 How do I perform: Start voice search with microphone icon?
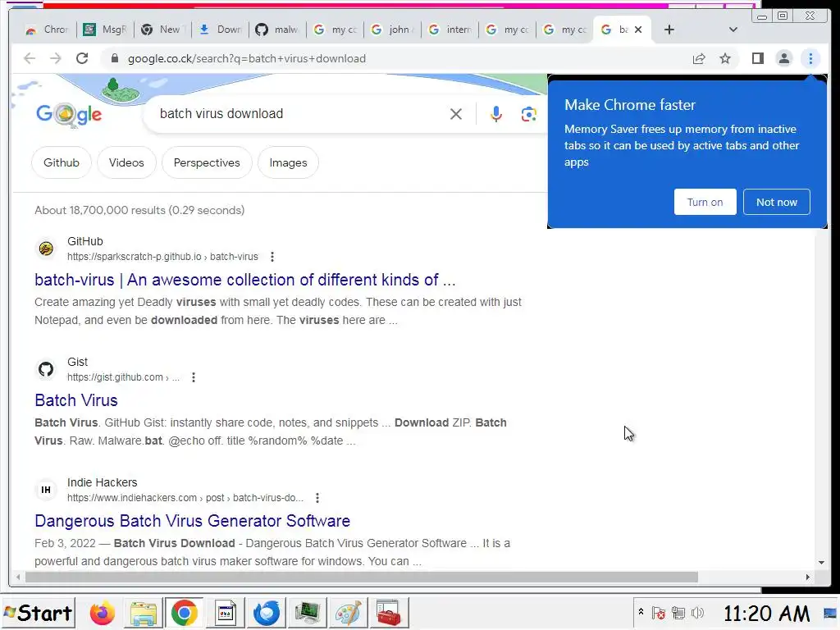click(496, 114)
